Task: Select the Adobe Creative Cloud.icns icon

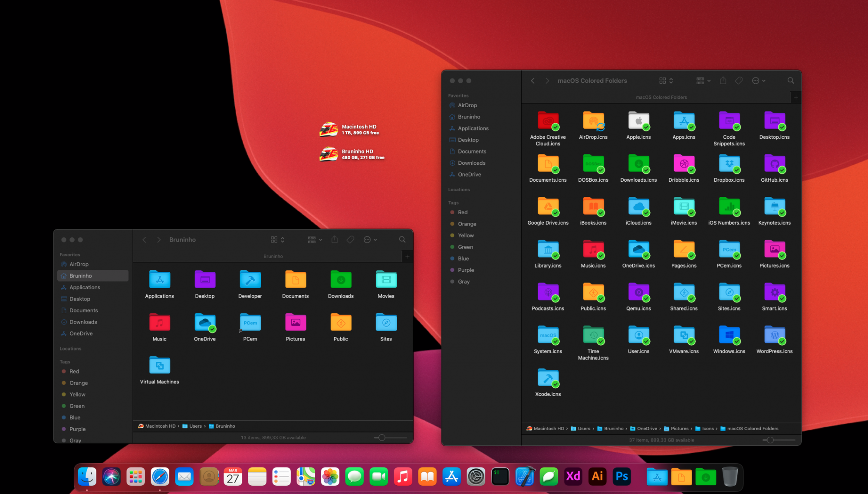Action: tap(548, 121)
